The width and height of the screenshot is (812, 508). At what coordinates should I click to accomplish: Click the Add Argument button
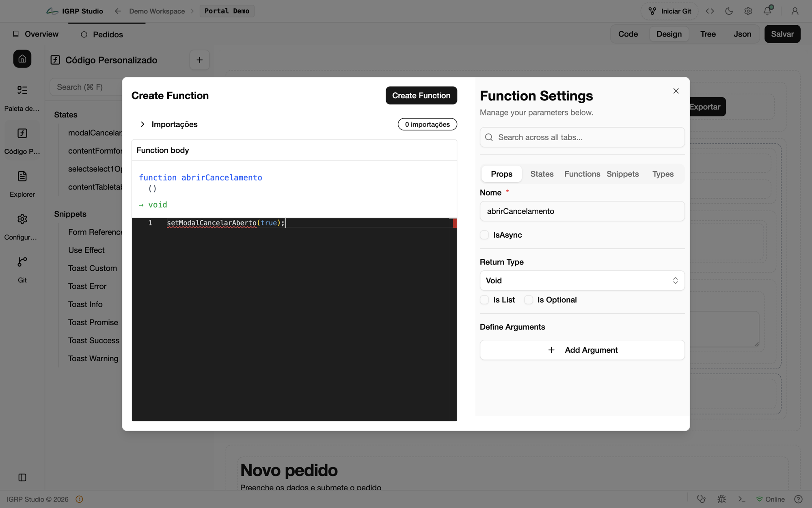tap(582, 350)
